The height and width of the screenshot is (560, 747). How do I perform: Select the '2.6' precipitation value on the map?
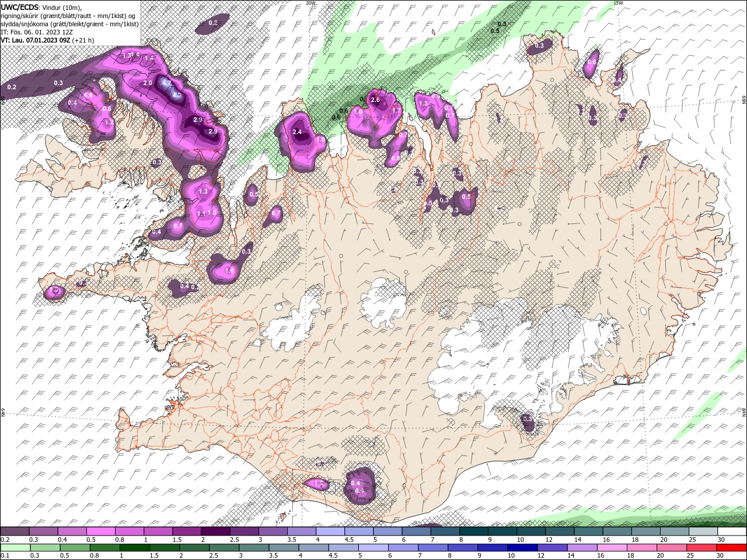pyautogui.click(x=375, y=100)
